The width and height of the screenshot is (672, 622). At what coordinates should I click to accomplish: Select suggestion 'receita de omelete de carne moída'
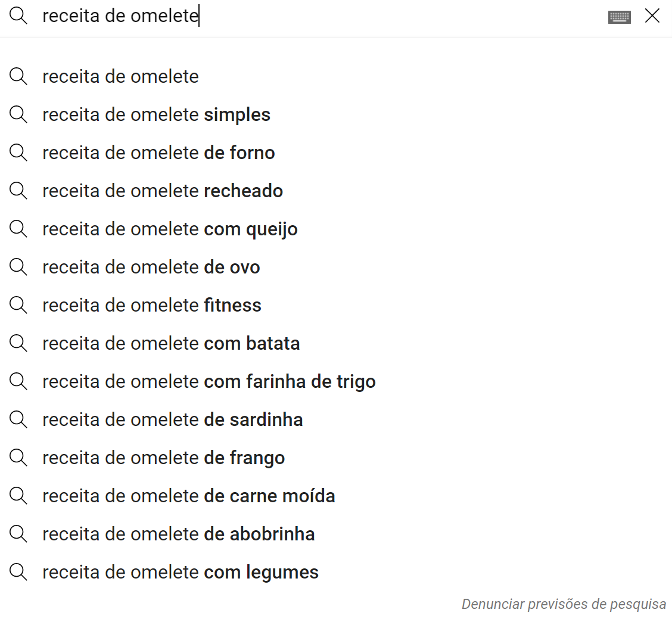(188, 496)
